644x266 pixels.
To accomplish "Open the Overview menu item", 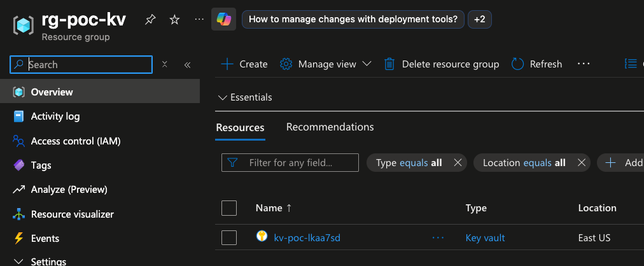I will coord(100,92).
